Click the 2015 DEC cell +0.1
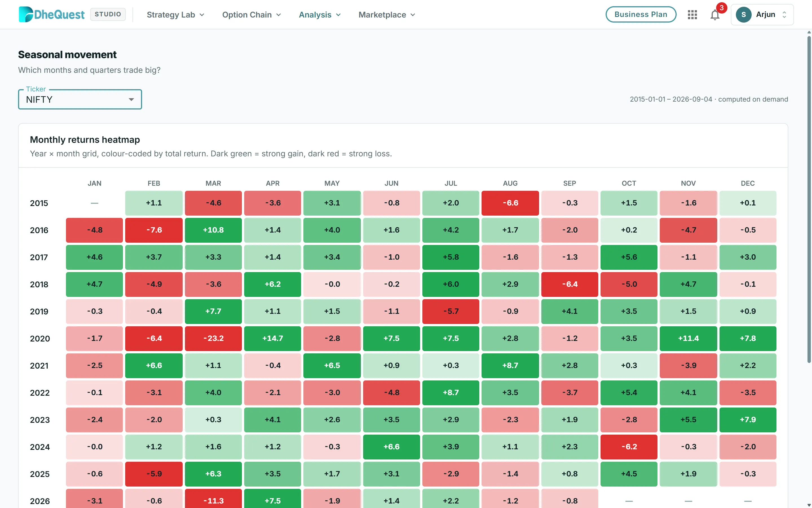The height and width of the screenshot is (508, 812). click(x=748, y=203)
